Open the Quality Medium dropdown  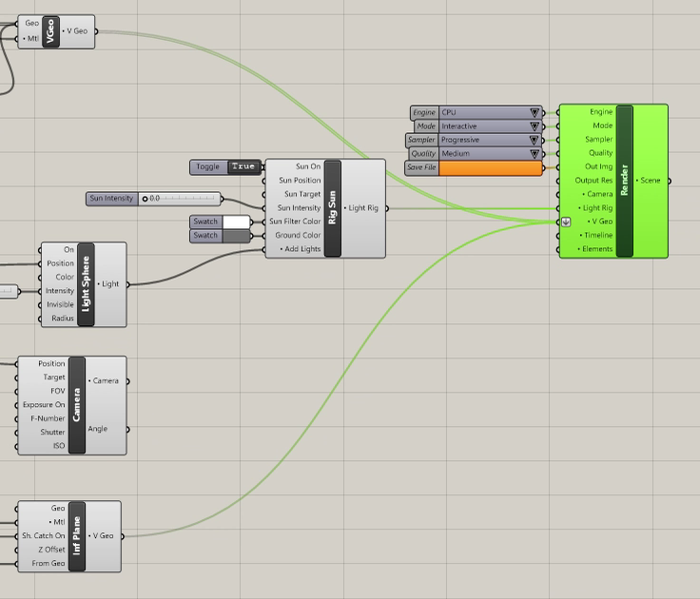pos(491,153)
